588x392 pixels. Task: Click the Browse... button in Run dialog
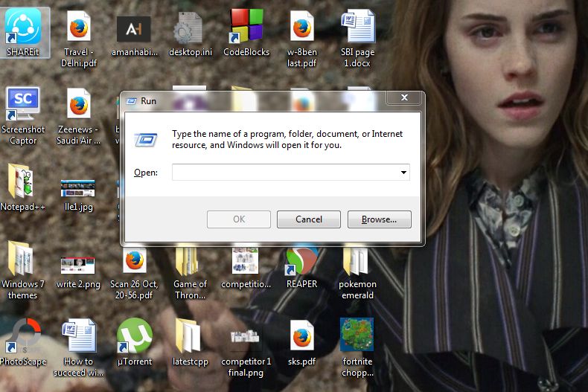tap(379, 219)
